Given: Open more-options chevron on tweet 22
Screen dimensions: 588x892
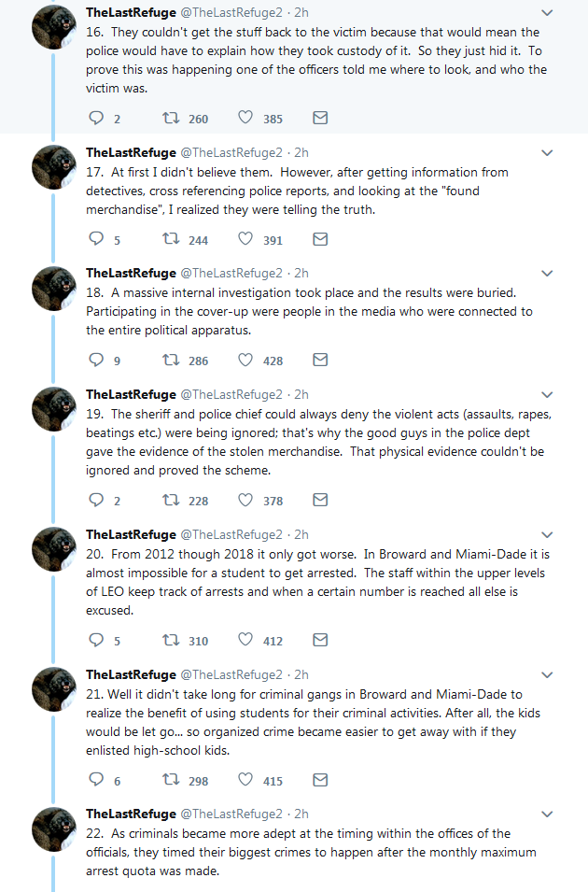Looking at the screenshot, I should click(547, 814).
